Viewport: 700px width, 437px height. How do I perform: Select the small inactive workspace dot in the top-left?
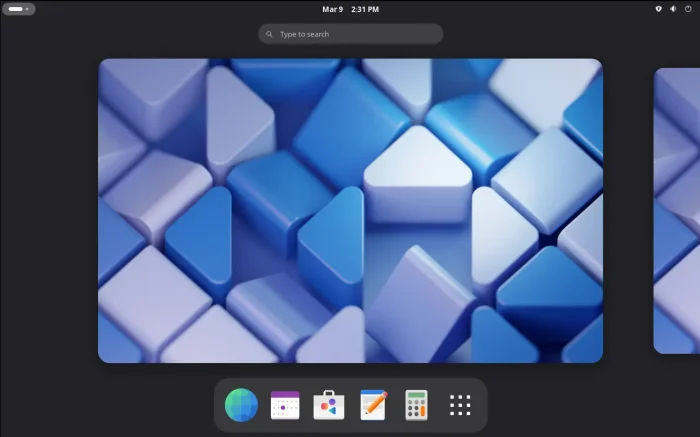28,9
